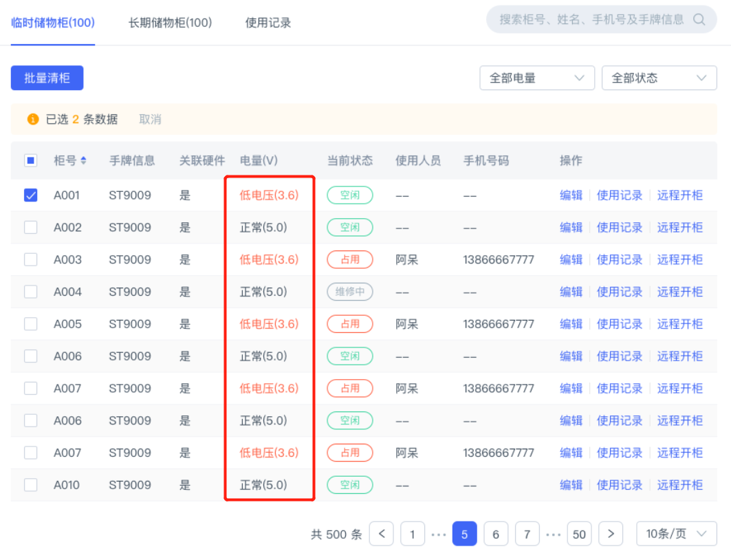Open 使用记录 for cabinet A004

point(620,292)
